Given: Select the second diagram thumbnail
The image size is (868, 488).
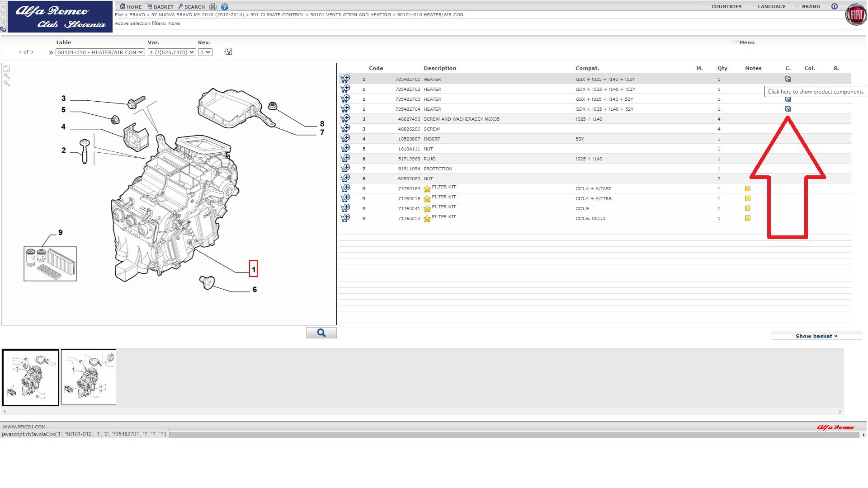Looking at the screenshot, I should pos(89,377).
